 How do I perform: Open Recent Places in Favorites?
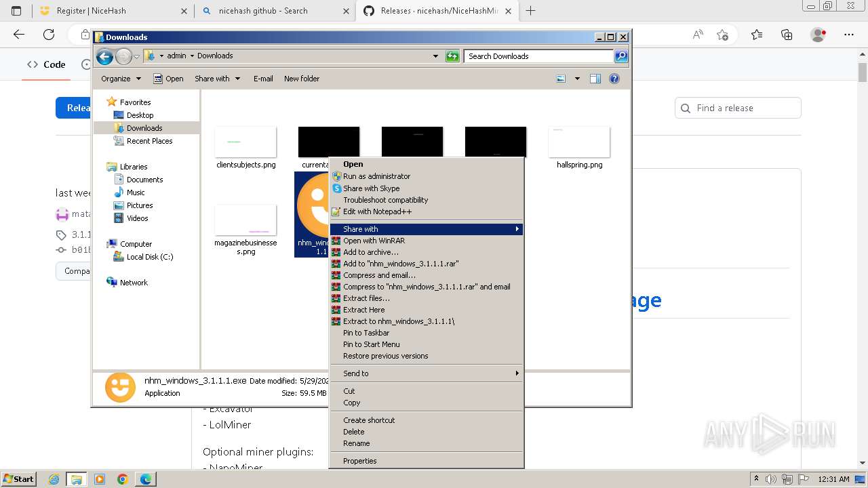(149, 141)
